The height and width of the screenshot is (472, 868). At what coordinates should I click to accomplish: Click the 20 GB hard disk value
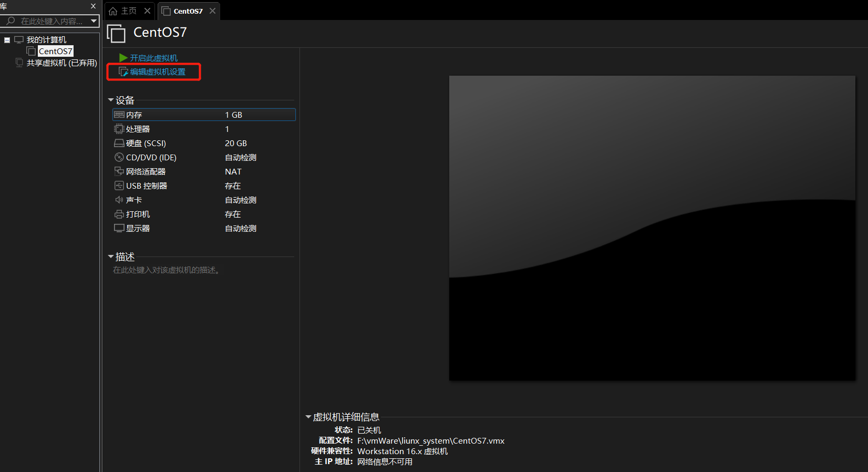236,143
